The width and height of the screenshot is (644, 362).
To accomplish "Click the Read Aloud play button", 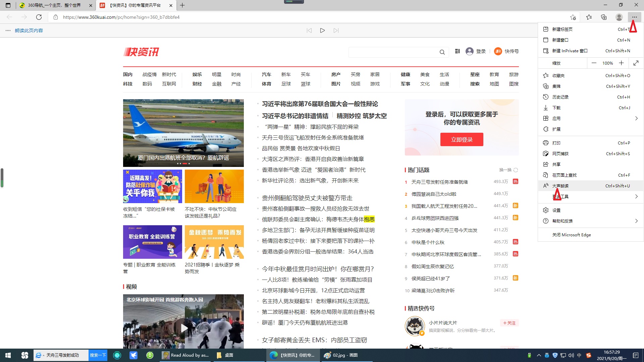I will click(322, 31).
